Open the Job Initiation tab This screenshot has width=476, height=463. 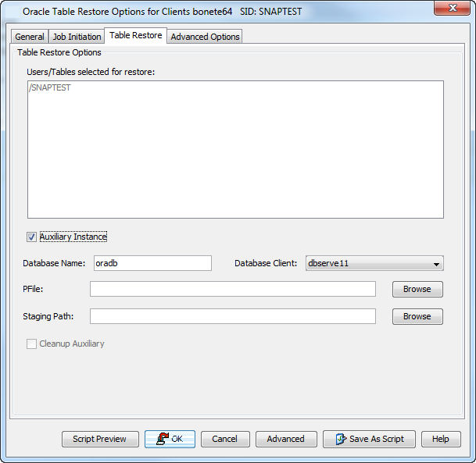pyautogui.click(x=77, y=37)
